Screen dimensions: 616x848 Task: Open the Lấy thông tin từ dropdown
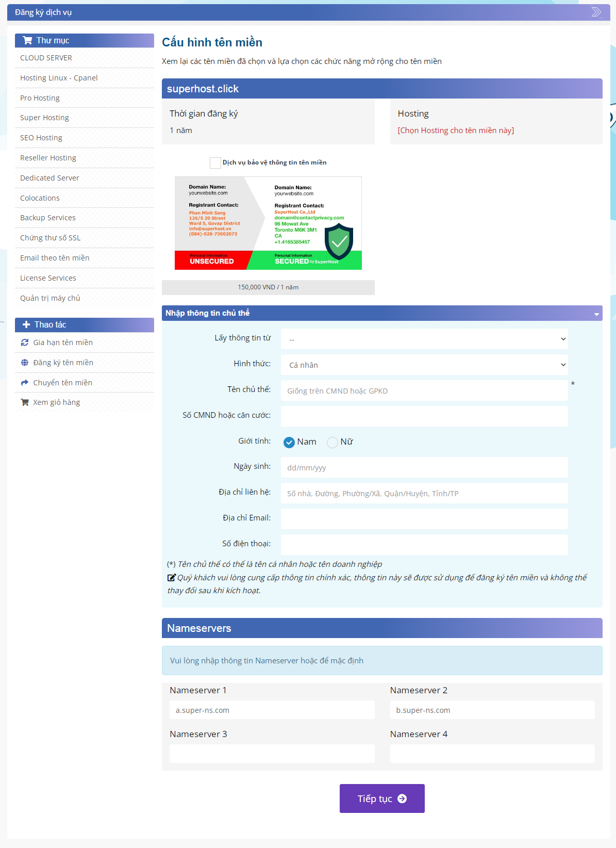pyautogui.click(x=424, y=339)
